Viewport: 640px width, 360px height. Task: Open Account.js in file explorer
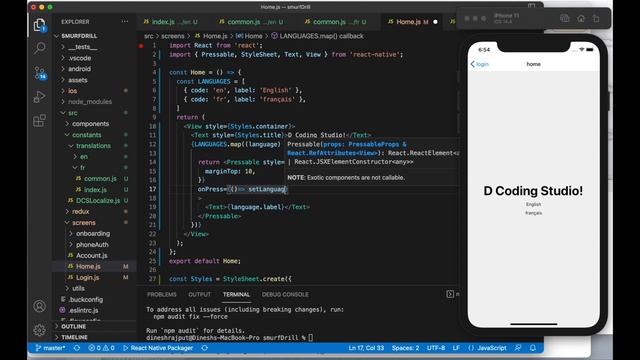[91, 256]
